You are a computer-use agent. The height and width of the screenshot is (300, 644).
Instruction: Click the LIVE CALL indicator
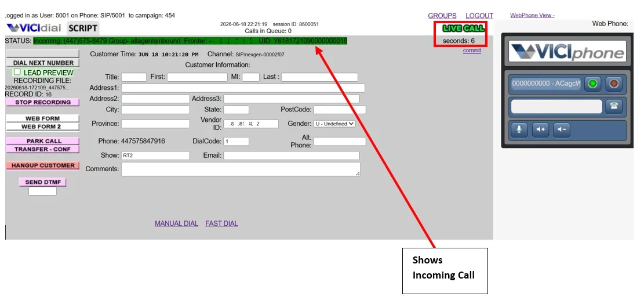point(463,28)
